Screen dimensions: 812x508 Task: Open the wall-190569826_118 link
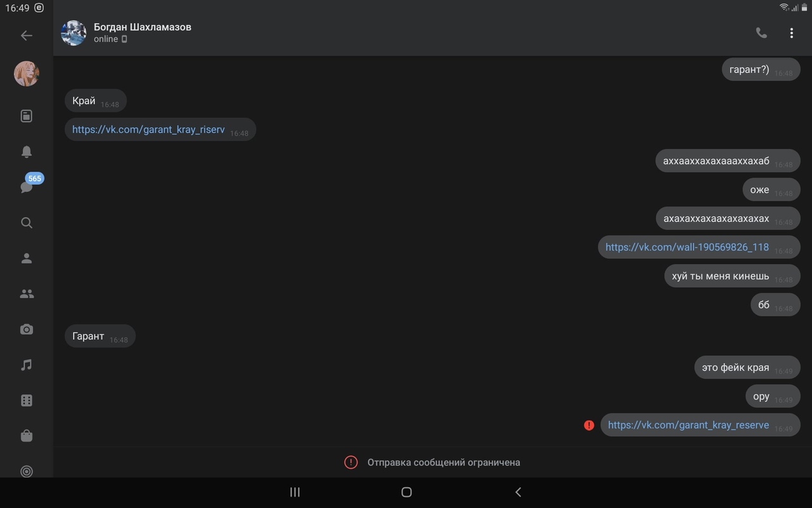click(686, 247)
